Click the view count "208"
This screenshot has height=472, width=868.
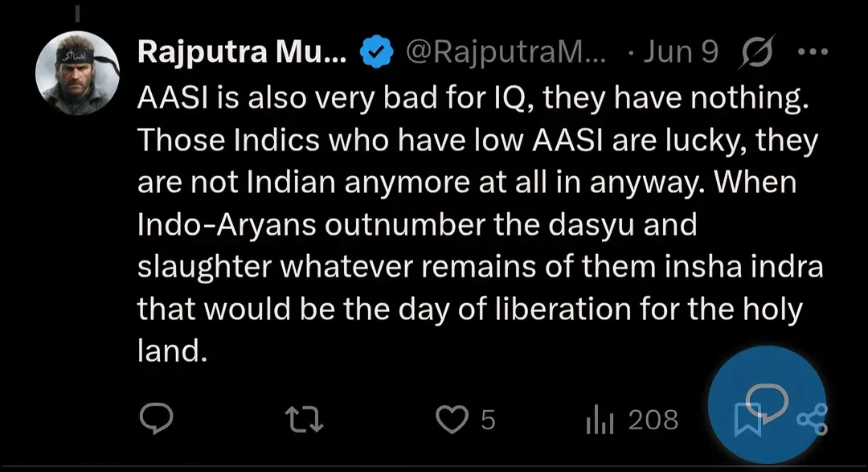tap(653, 419)
